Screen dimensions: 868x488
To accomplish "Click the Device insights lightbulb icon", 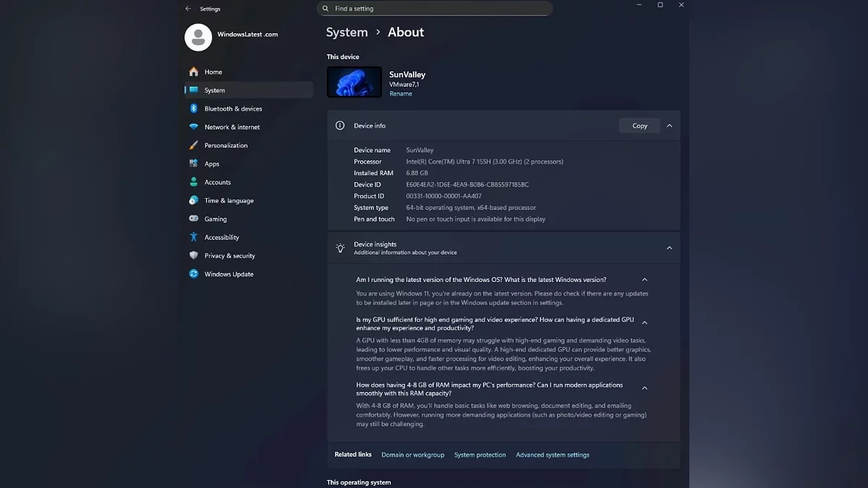I will (x=340, y=248).
